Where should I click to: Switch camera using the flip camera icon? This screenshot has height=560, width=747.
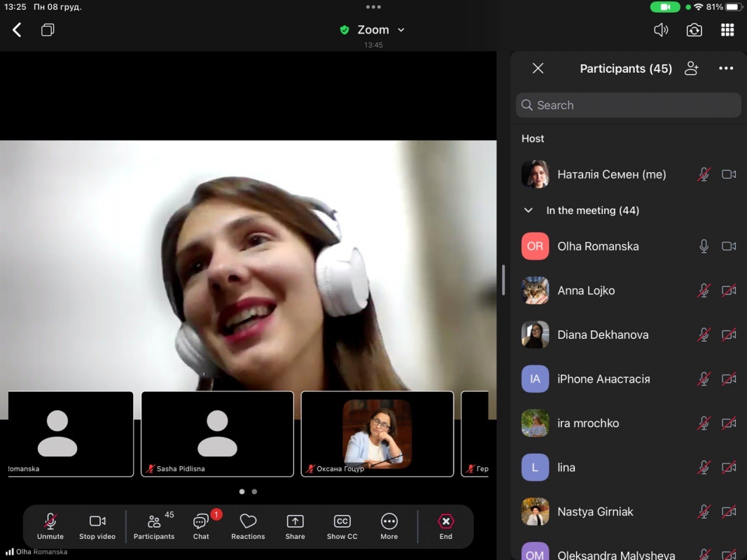click(694, 30)
